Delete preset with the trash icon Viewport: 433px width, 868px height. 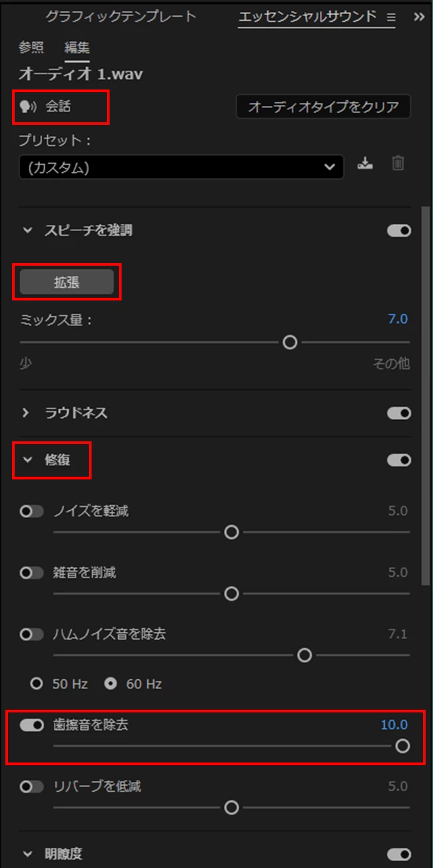click(398, 163)
